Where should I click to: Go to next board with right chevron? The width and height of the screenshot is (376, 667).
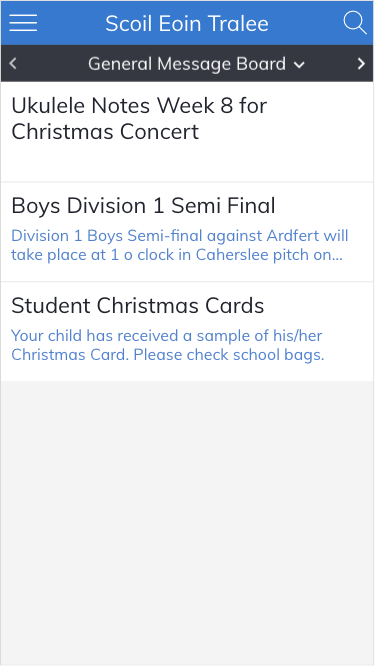[x=361, y=64]
